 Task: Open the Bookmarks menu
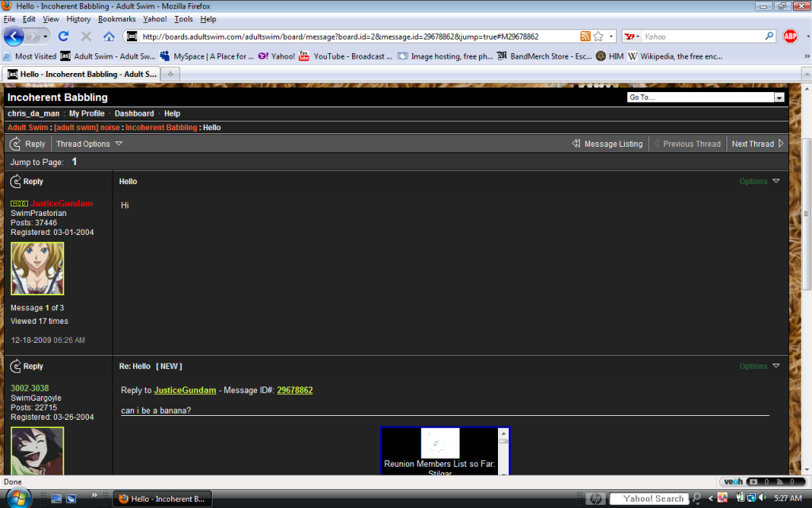click(117, 19)
